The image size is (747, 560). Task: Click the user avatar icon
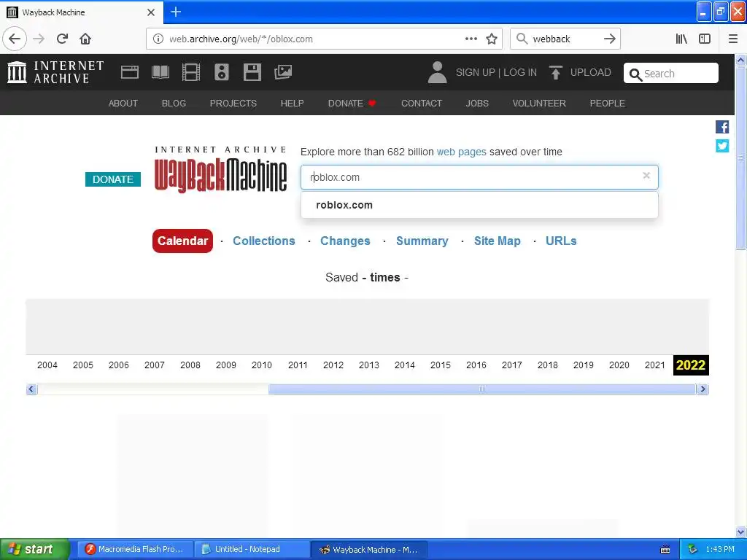tap(437, 72)
